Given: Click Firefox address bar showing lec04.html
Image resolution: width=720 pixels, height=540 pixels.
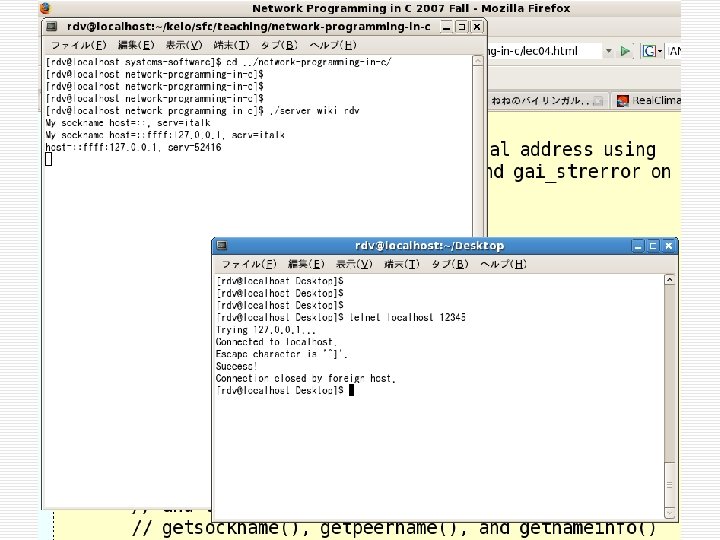Looking at the screenshot, I should 544,51.
